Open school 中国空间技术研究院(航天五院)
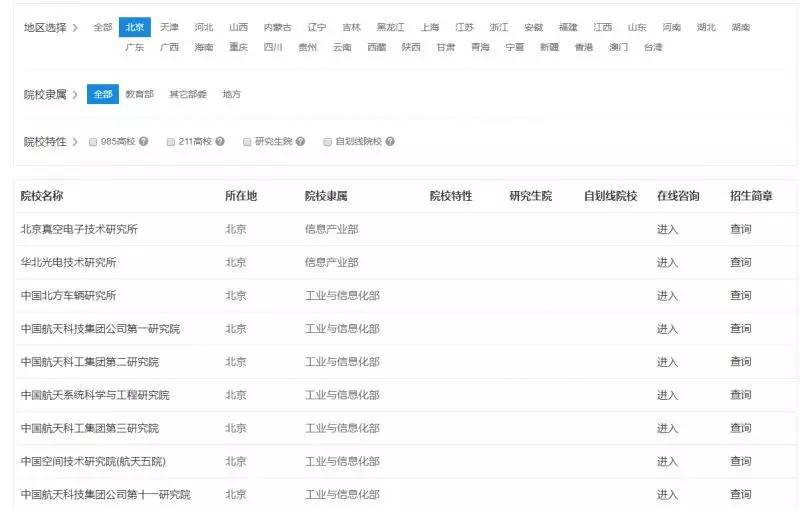Screen dimensions: 800x510 (x=93, y=461)
